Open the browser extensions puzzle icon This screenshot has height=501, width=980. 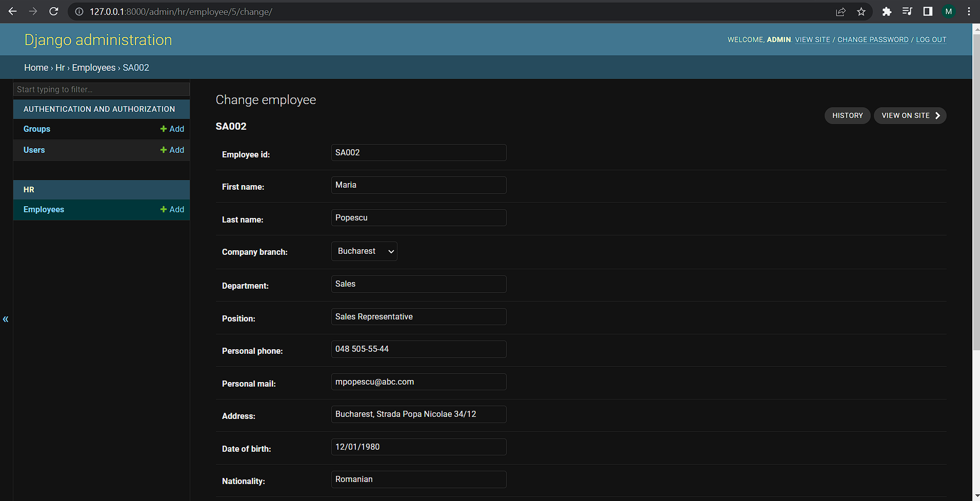point(887,11)
